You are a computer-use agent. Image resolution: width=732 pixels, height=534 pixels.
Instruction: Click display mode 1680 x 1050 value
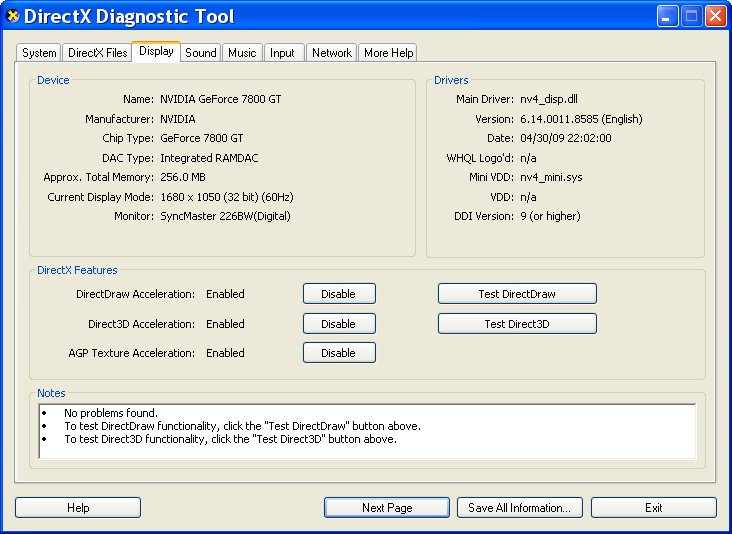tap(226, 197)
